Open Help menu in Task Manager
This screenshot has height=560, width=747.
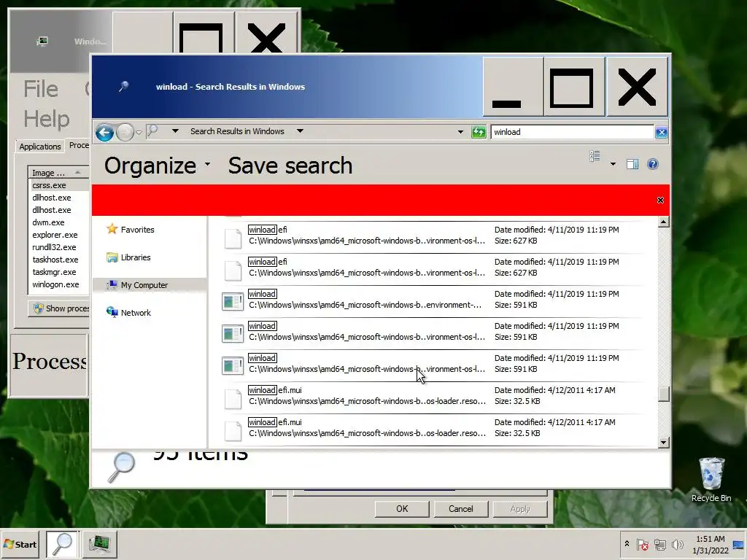click(x=46, y=119)
